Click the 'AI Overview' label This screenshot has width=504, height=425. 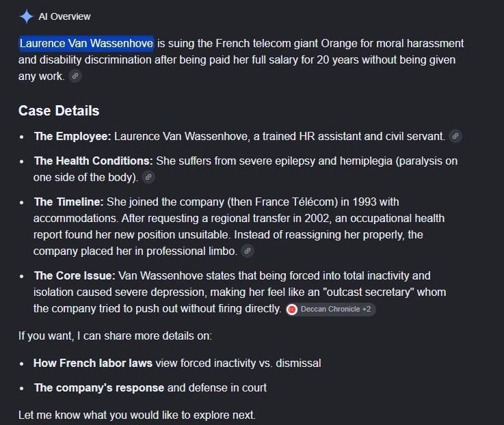(64, 16)
